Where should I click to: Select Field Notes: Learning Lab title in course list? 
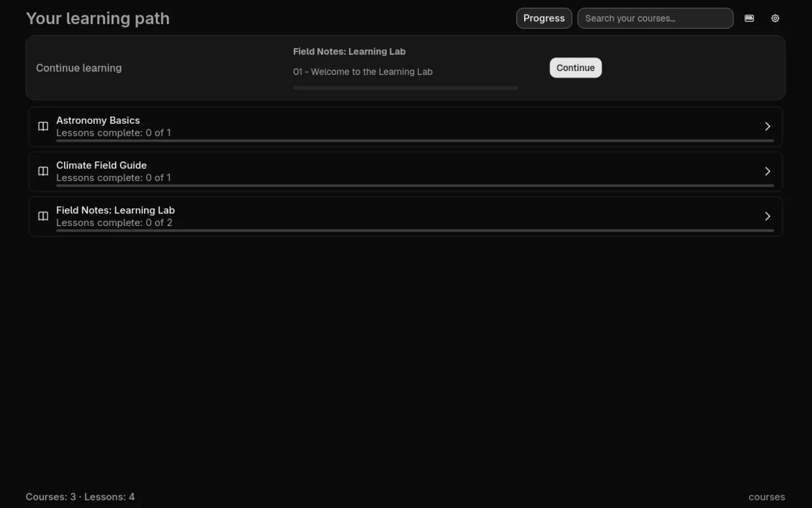pyautogui.click(x=115, y=210)
